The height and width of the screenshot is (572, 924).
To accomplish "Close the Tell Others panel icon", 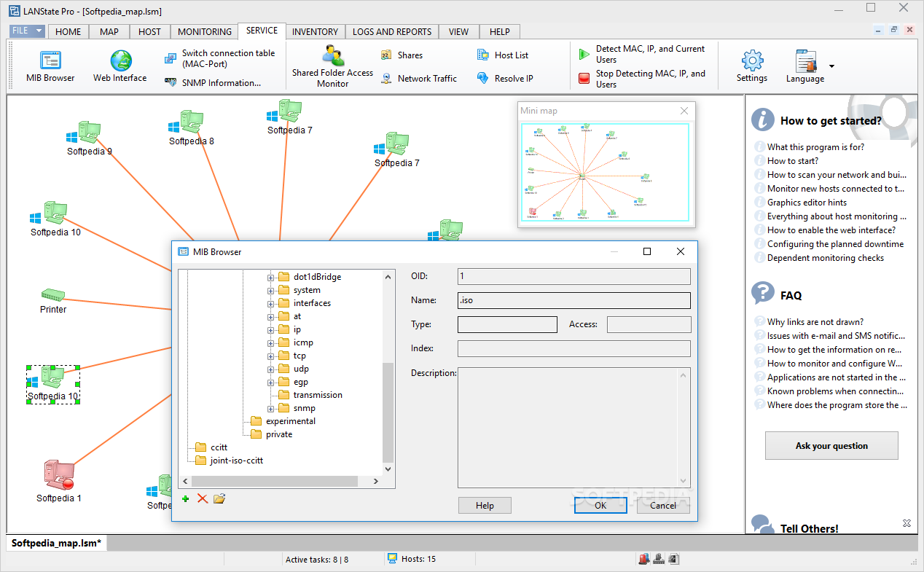I will [907, 523].
